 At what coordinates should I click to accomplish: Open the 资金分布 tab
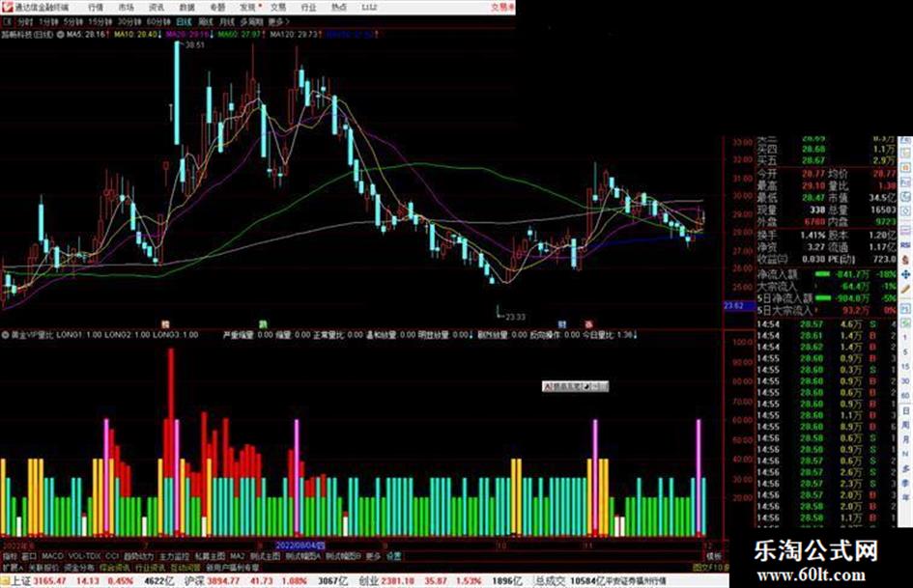79,567
